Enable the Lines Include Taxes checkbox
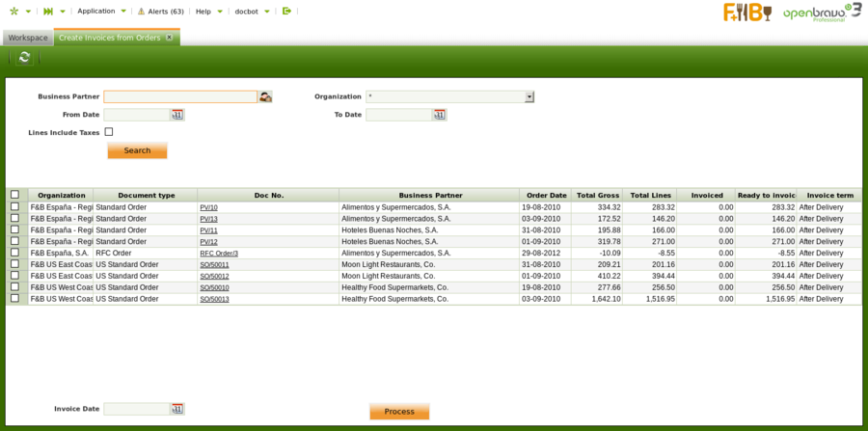The height and width of the screenshot is (431, 868). click(109, 132)
